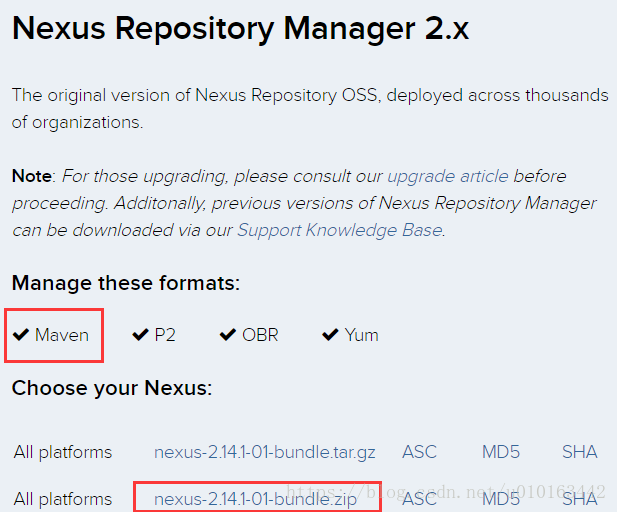Viewport: 617px width, 512px height.
Task: Open the upgrade article link
Action: pyautogui.click(x=447, y=176)
